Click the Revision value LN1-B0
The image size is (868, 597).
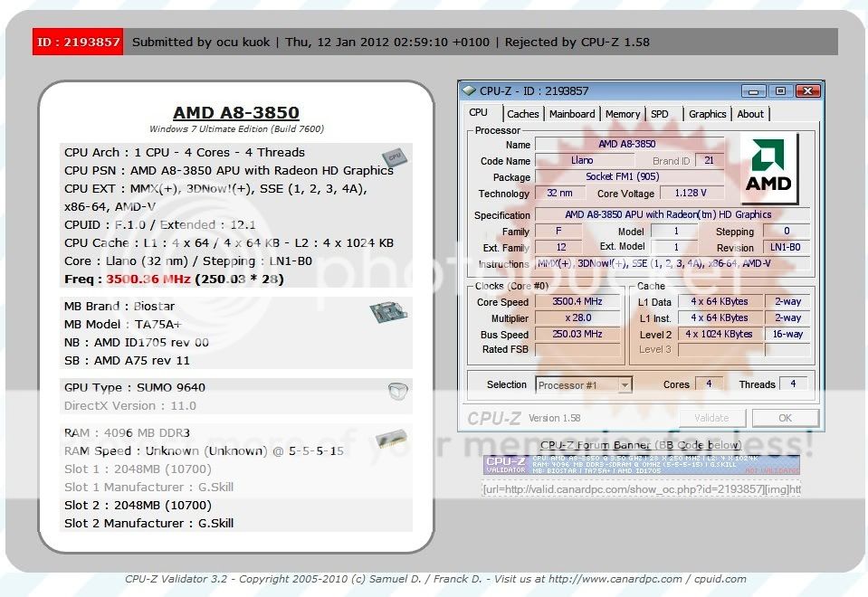785,247
